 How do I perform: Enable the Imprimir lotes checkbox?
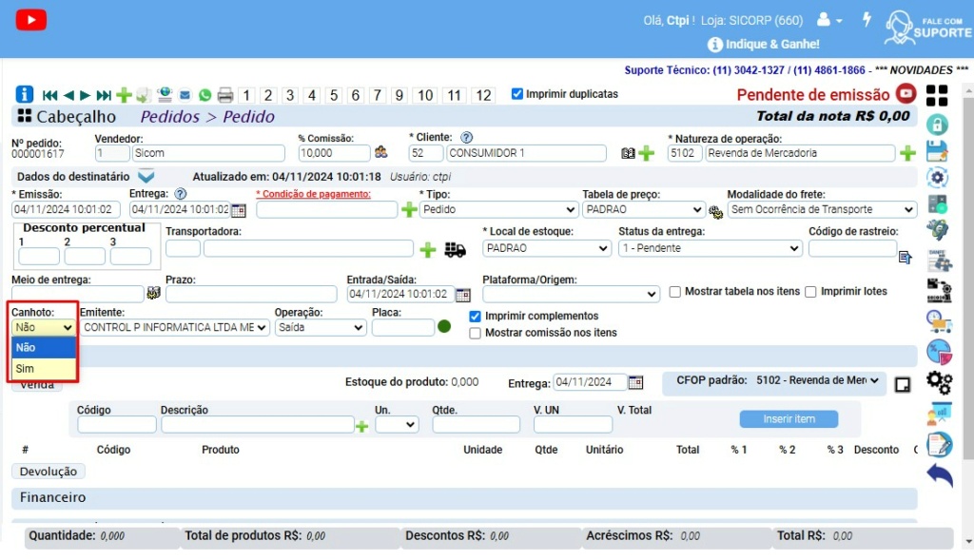[810, 292]
